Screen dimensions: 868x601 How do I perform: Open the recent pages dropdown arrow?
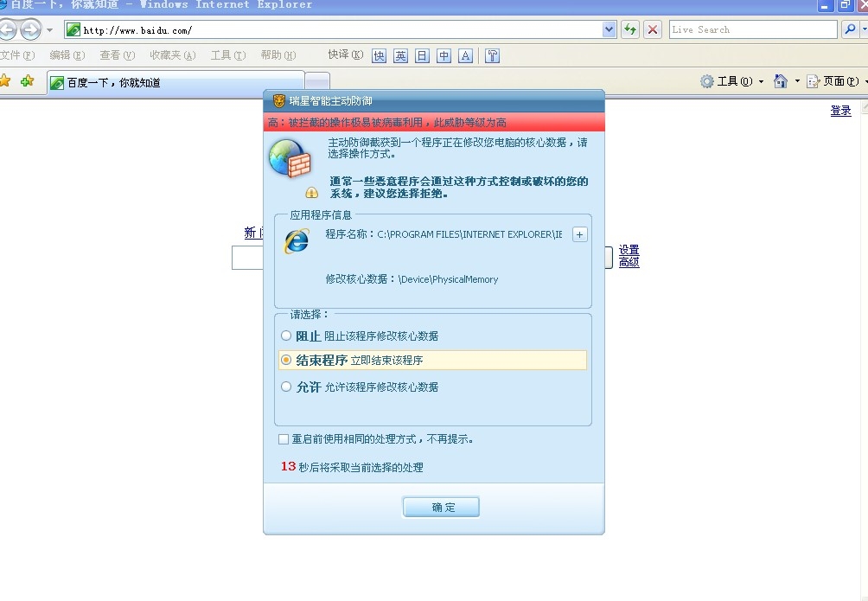pos(50,30)
